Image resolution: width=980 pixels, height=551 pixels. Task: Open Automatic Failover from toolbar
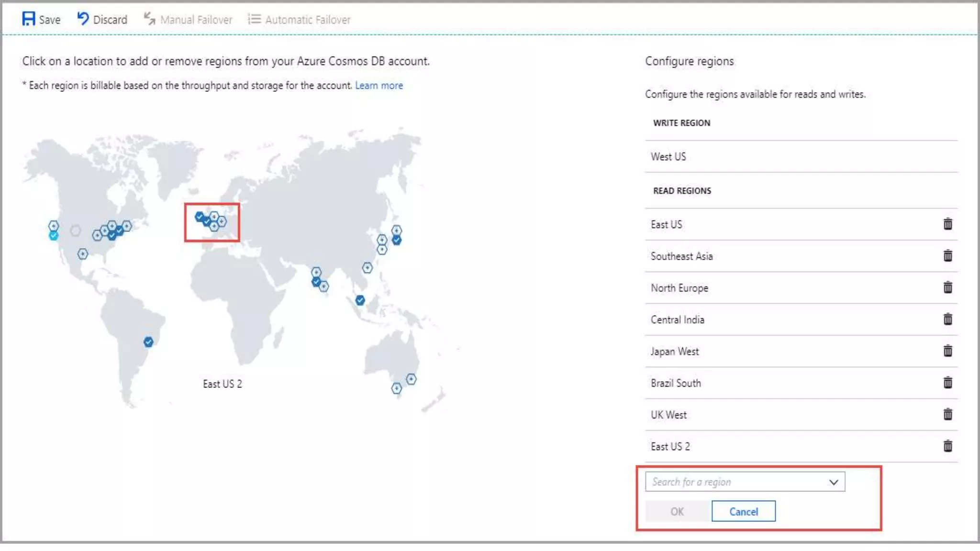pos(299,20)
